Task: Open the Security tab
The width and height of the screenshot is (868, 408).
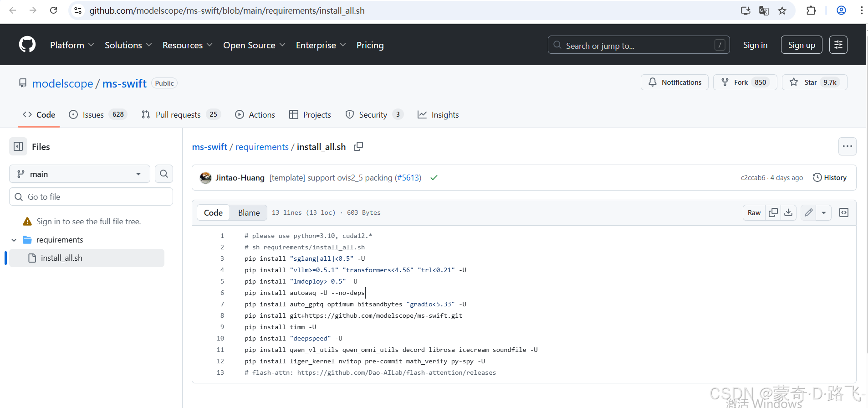Action: coord(374,114)
